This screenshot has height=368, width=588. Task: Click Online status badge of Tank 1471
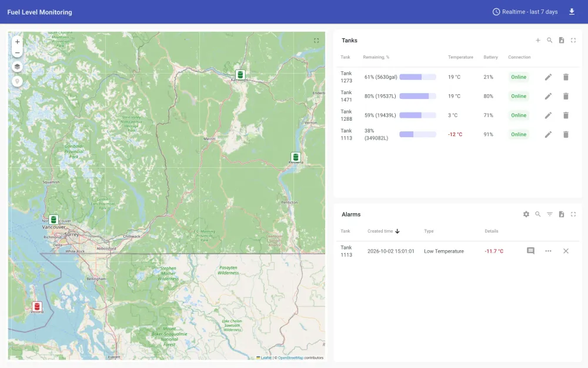[x=519, y=96]
